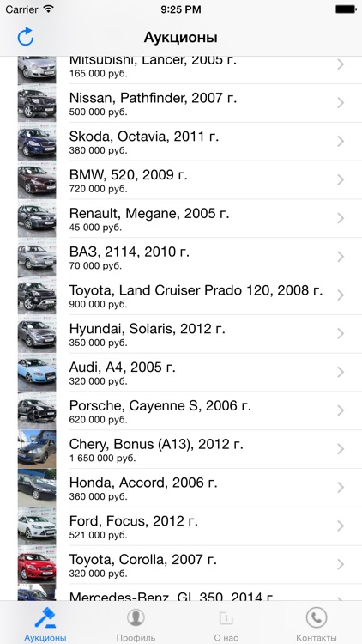The width and height of the screenshot is (362, 644).
Task: Open chevron for Honda Accord row
Action: (341, 488)
